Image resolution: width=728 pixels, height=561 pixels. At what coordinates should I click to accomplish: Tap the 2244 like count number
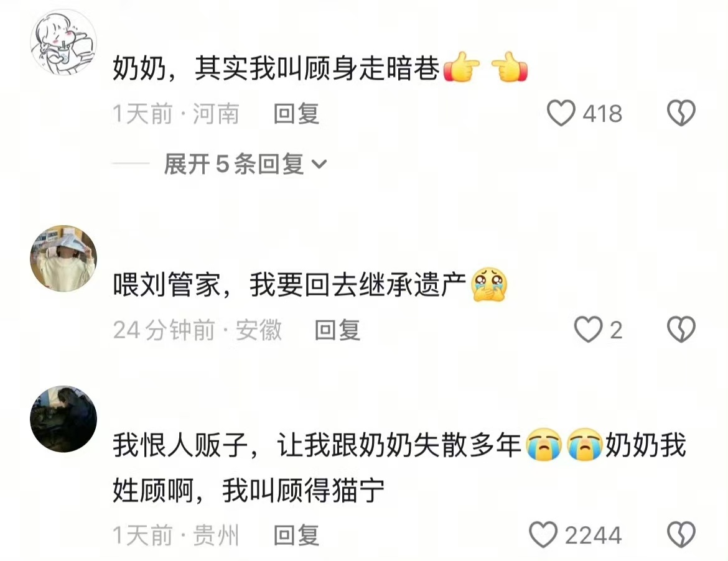(x=594, y=535)
